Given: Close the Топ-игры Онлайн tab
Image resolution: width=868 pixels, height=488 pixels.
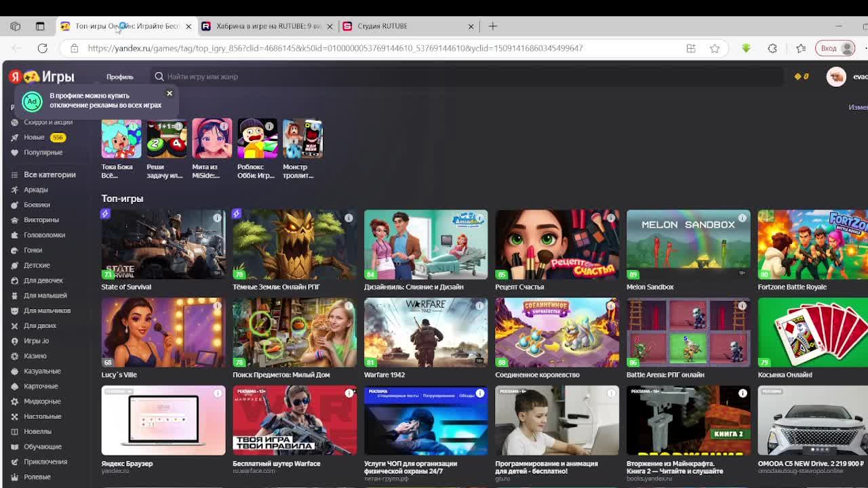Looking at the screenshot, I should [189, 26].
